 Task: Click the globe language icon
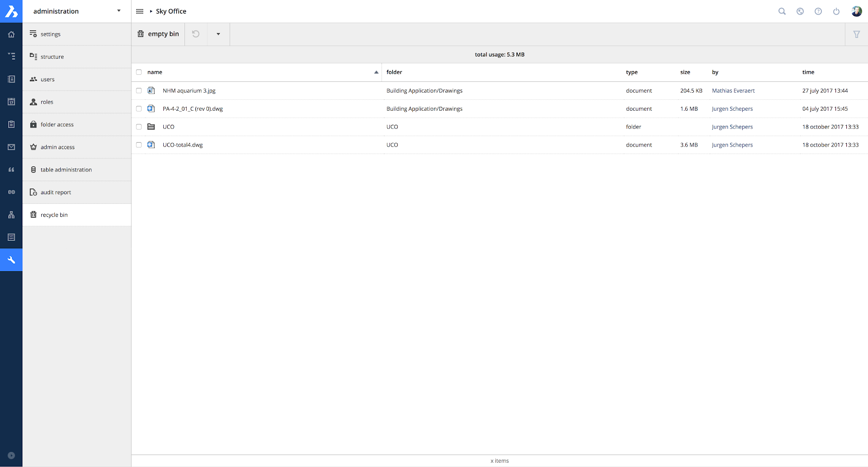800,11
